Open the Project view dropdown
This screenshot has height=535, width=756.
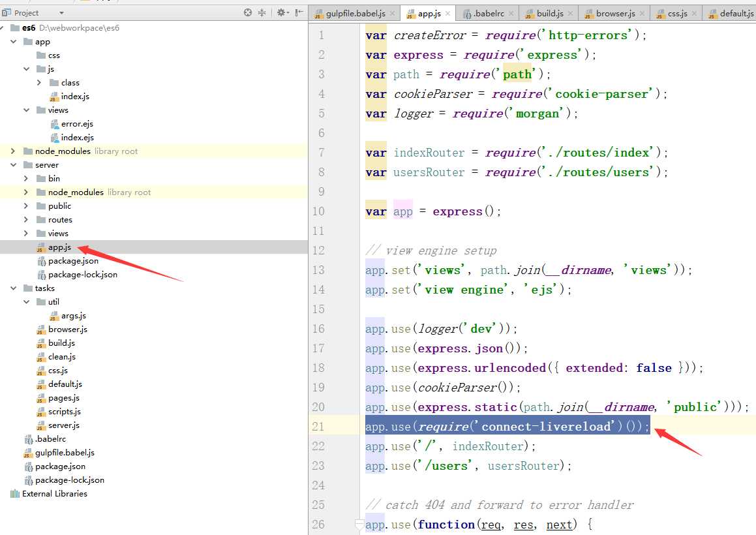61,13
